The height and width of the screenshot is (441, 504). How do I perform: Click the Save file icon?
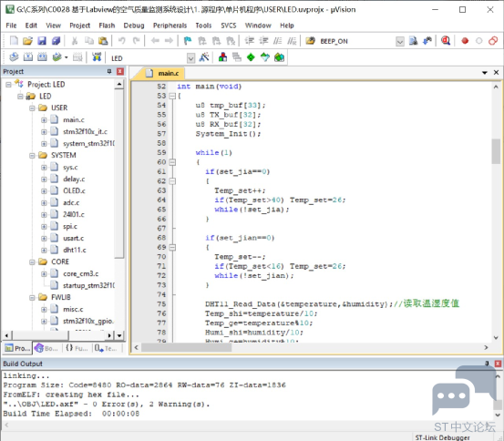(x=42, y=41)
